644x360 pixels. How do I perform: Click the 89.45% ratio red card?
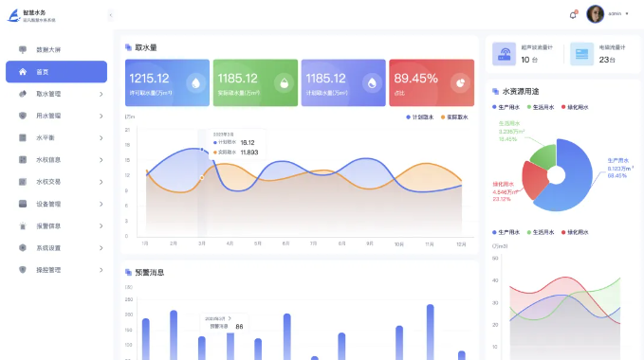coord(432,82)
